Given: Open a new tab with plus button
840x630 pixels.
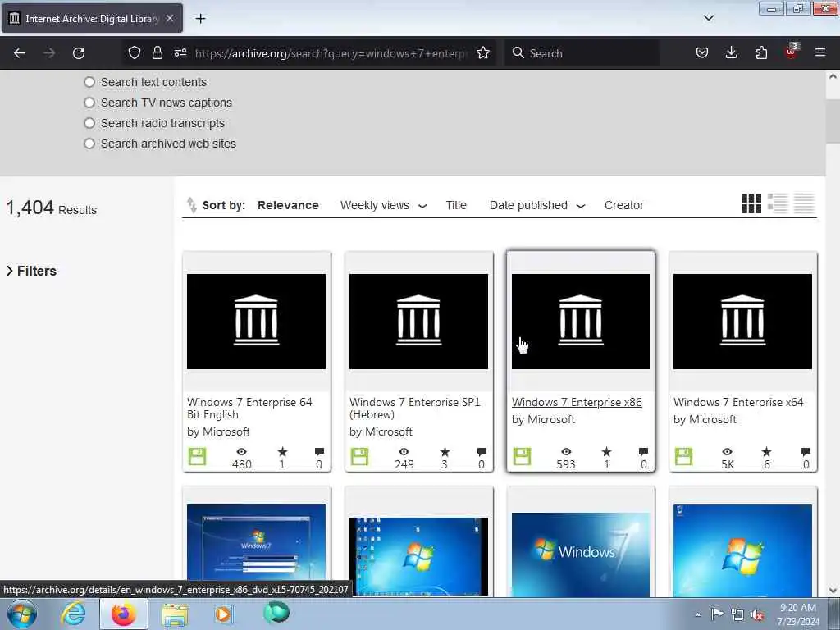Looking at the screenshot, I should coord(200,19).
